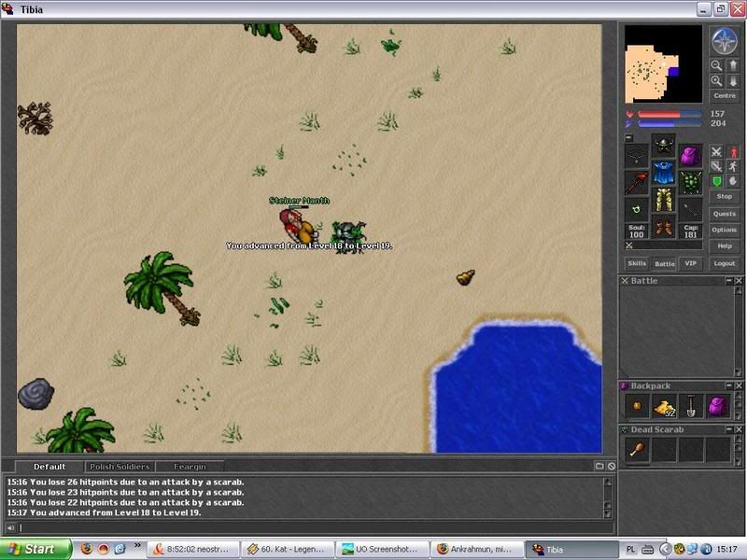The height and width of the screenshot is (560, 747).
Task: Select the viking helmet in head slot
Action: [664, 145]
